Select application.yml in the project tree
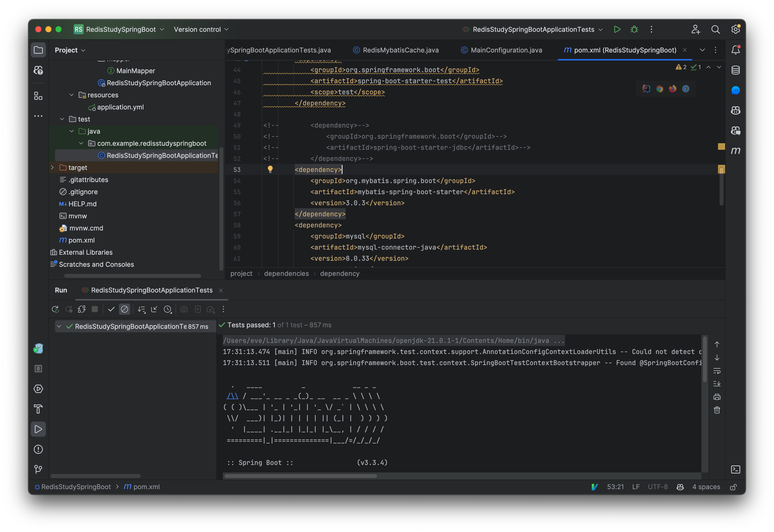This screenshot has height=532, width=774. [120, 107]
